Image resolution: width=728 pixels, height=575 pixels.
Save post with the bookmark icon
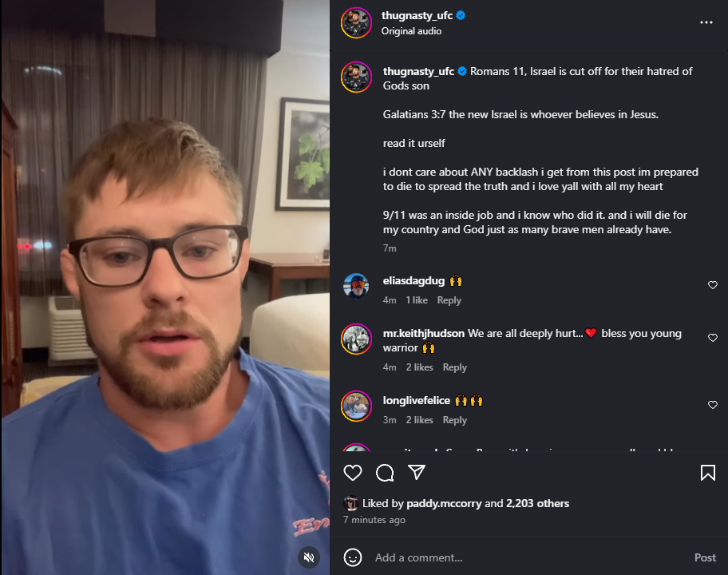point(707,473)
